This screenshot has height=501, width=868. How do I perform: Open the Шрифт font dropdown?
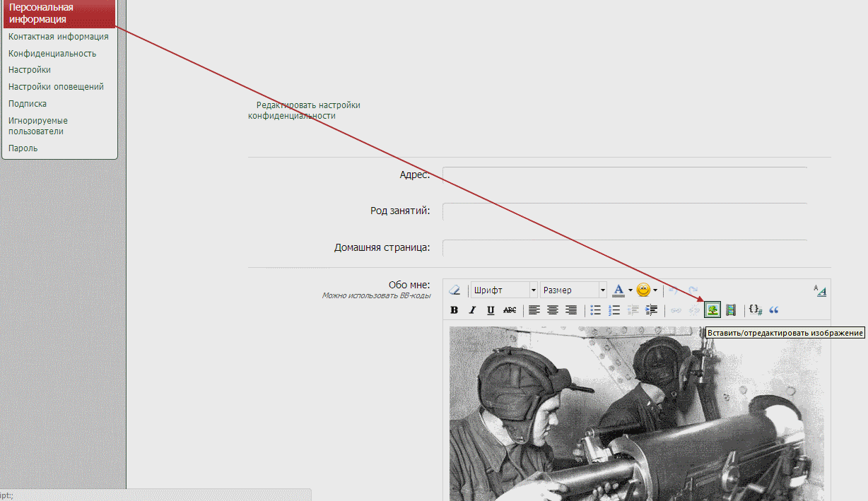click(x=504, y=290)
